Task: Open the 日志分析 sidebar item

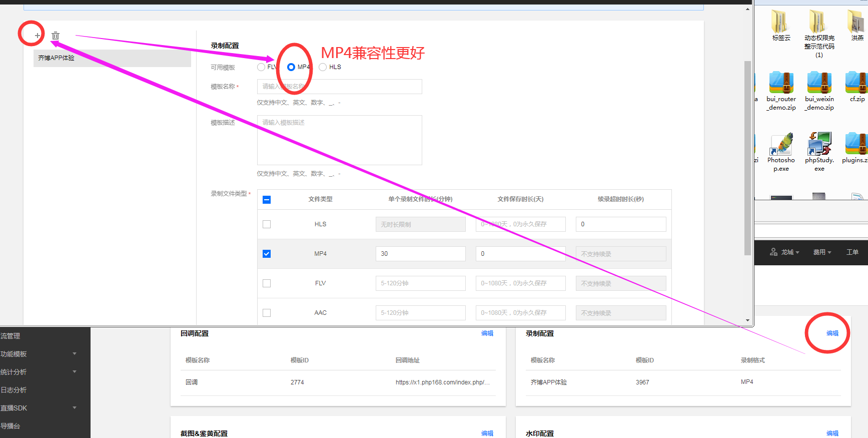Action: pos(14,390)
